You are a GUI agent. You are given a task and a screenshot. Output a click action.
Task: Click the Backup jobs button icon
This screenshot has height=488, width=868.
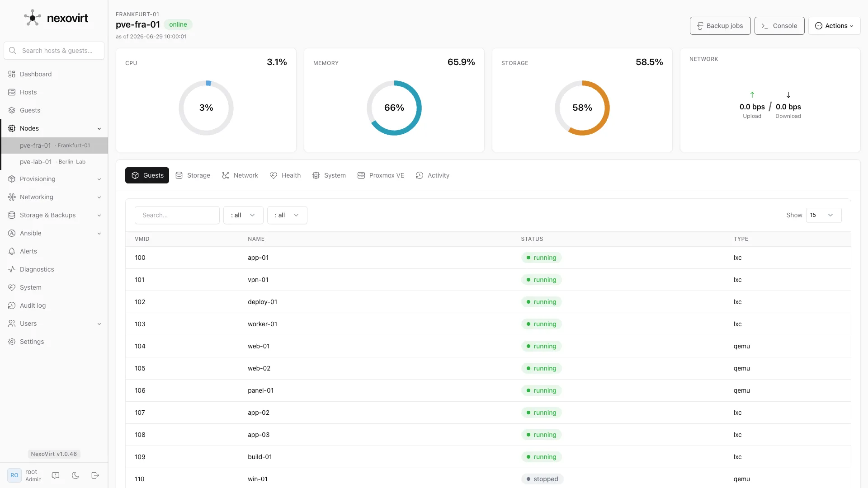click(x=700, y=26)
